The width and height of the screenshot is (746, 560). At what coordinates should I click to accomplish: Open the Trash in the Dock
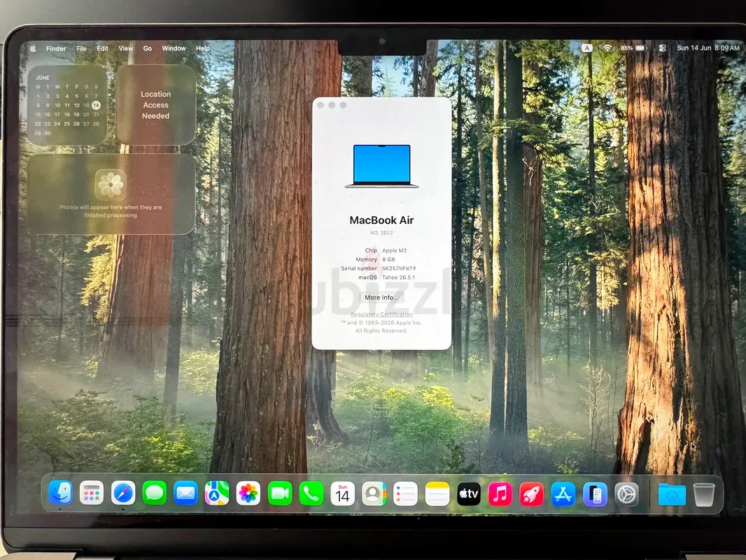[704, 495]
